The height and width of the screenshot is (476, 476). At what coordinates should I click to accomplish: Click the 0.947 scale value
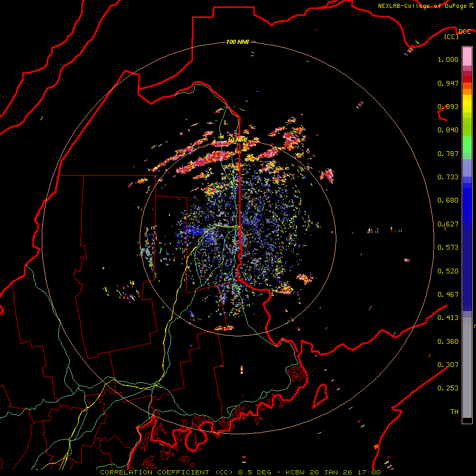click(448, 83)
